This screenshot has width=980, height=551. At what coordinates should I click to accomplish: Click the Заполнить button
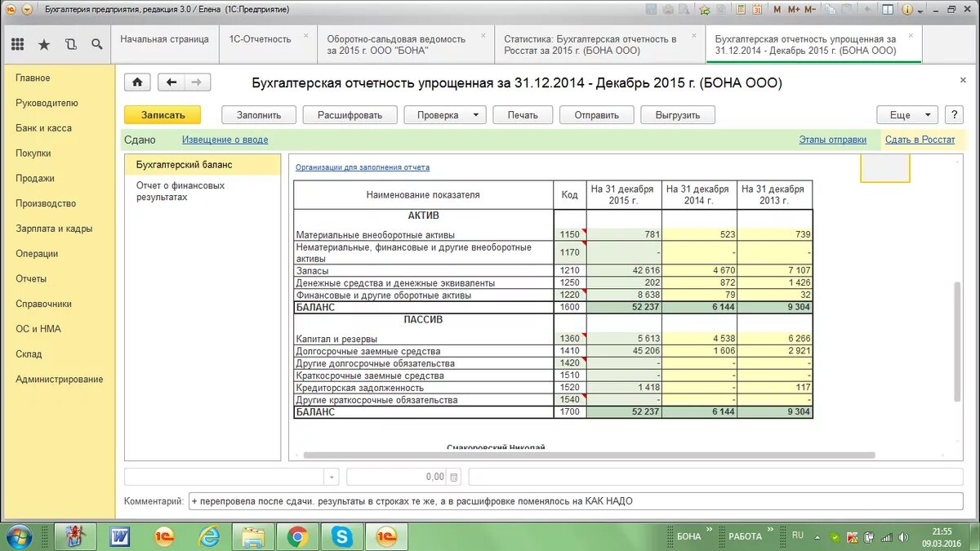click(258, 115)
